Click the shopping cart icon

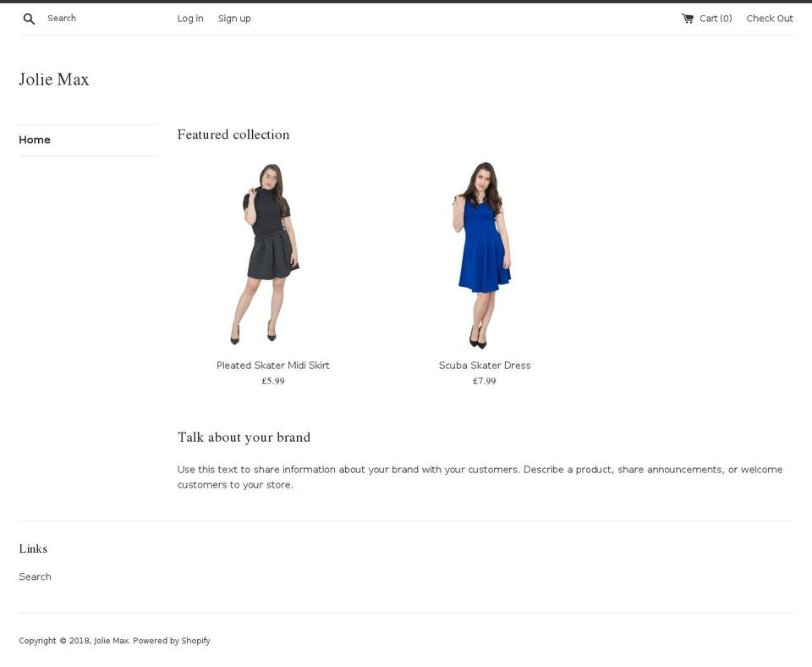[687, 19]
